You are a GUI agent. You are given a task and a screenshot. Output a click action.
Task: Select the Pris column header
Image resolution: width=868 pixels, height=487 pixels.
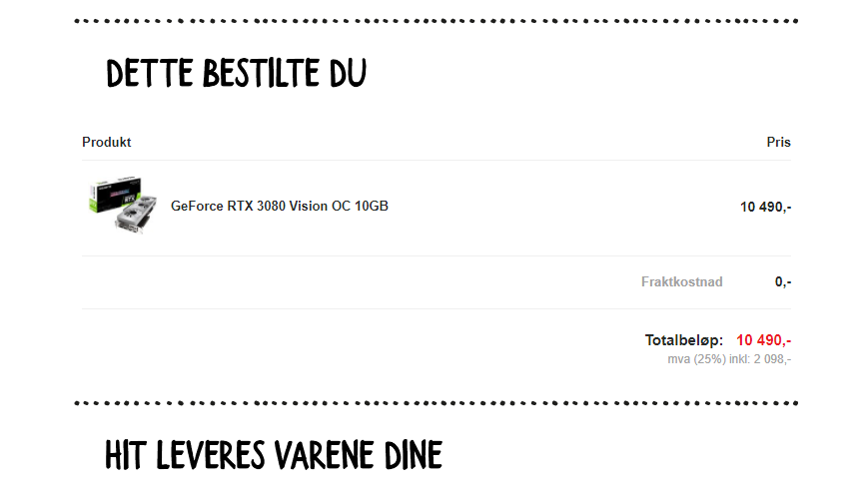click(x=778, y=142)
